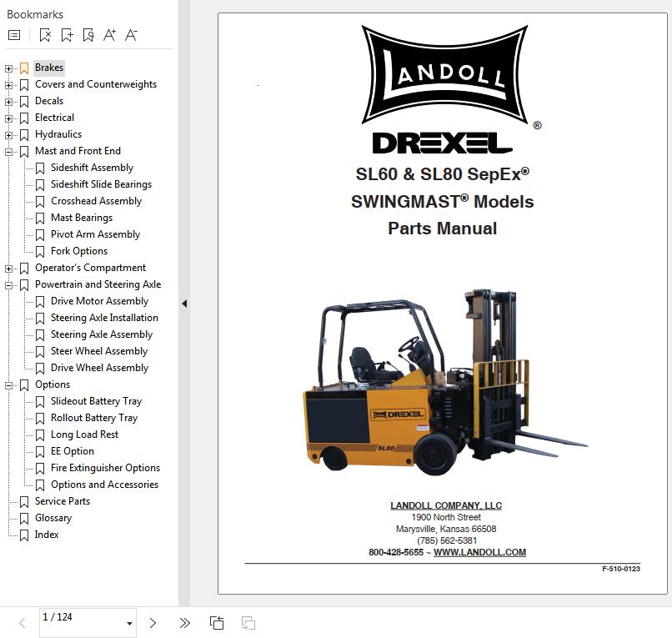Screen dimensions: 672x638
Task: Collapse Mast and Front End bookmark
Action: (8, 153)
